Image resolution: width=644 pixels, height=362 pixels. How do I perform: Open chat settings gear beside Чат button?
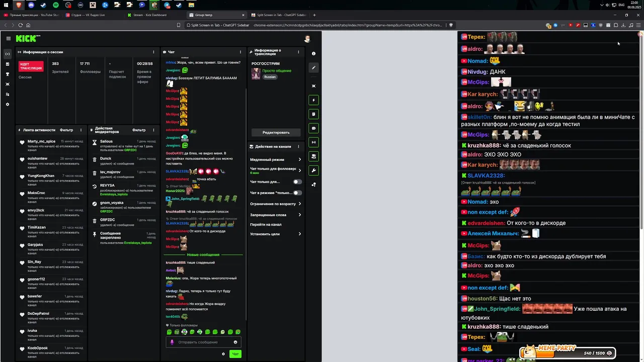tap(223, 354)
